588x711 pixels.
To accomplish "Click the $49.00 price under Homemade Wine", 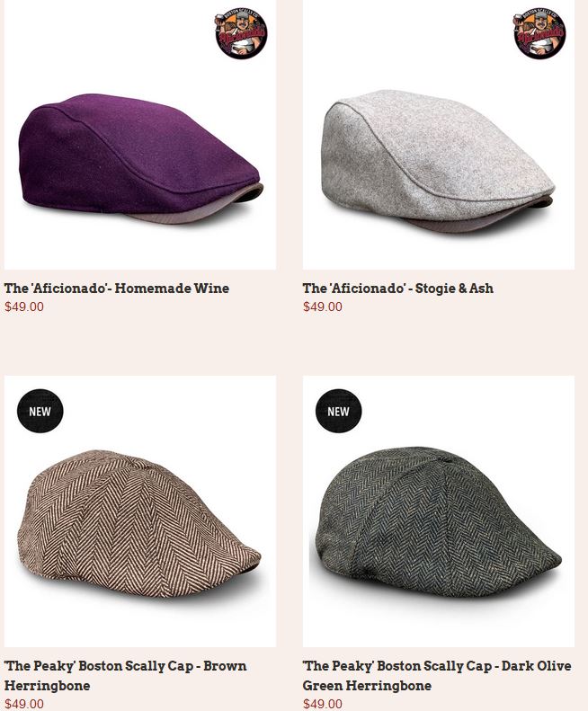I will (24, 307).
